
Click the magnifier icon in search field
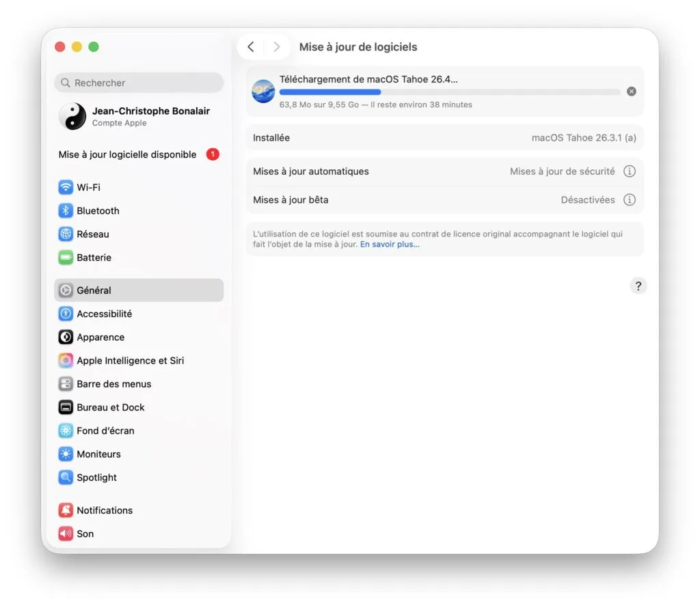(x=66, y=83)
